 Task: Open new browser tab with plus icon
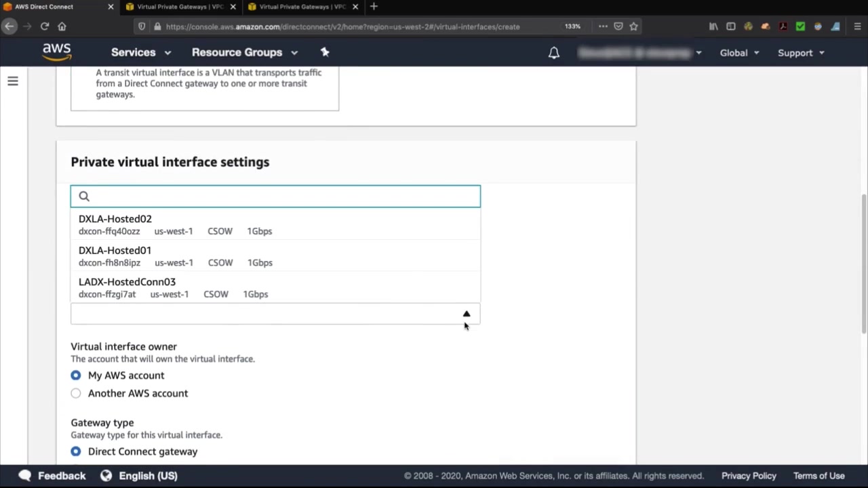coord(374,7)
